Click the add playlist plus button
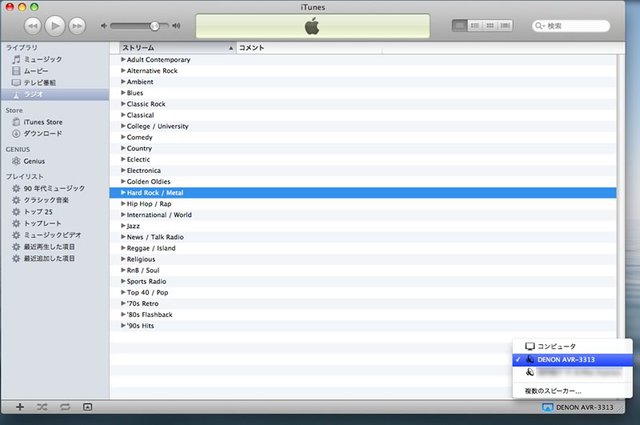 pos(20,407)
